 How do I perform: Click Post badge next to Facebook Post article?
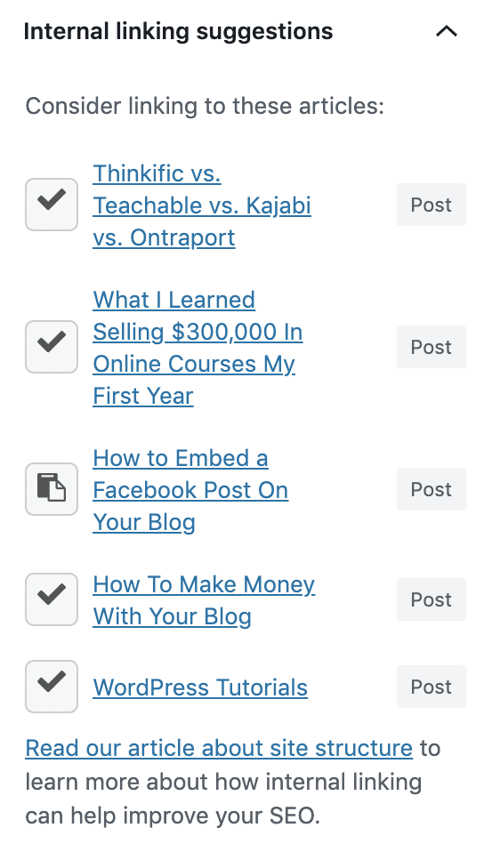pyautogui.click(x=432, y=489)
